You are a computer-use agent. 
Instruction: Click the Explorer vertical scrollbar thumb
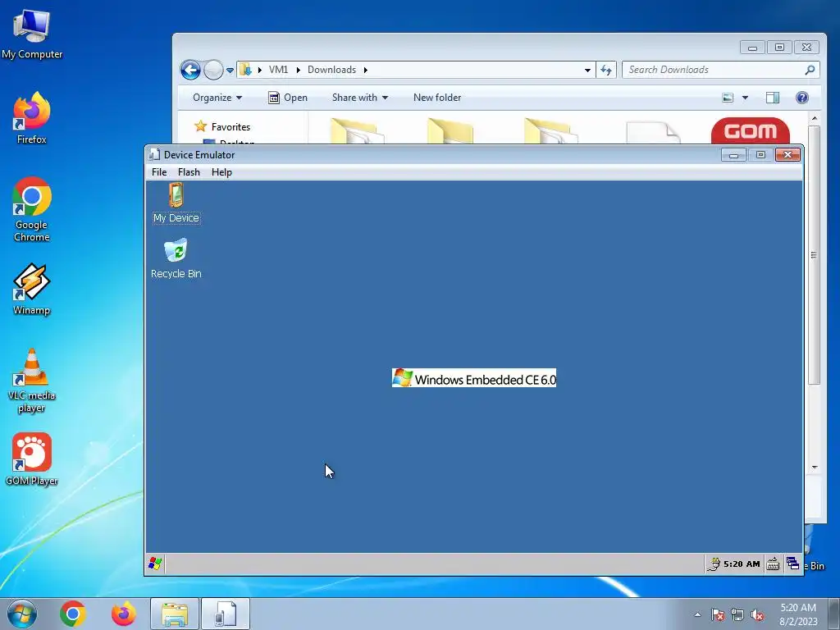pos(815,255)
